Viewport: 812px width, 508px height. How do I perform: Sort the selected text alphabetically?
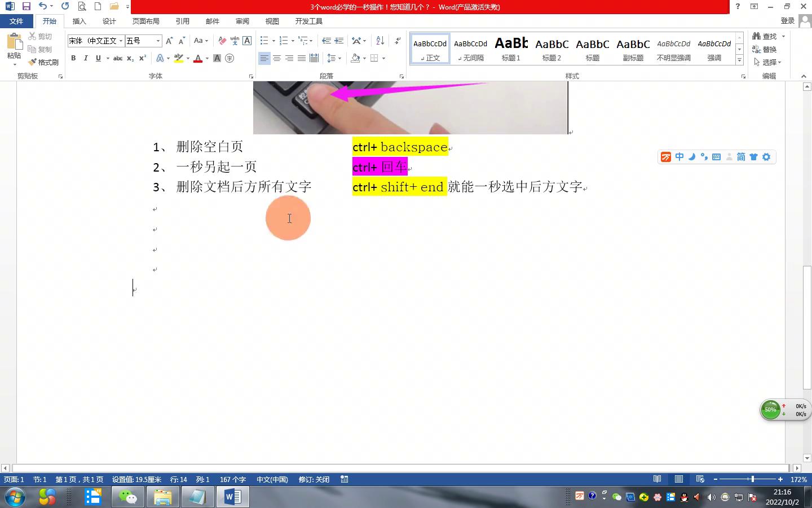pos(380,41)
